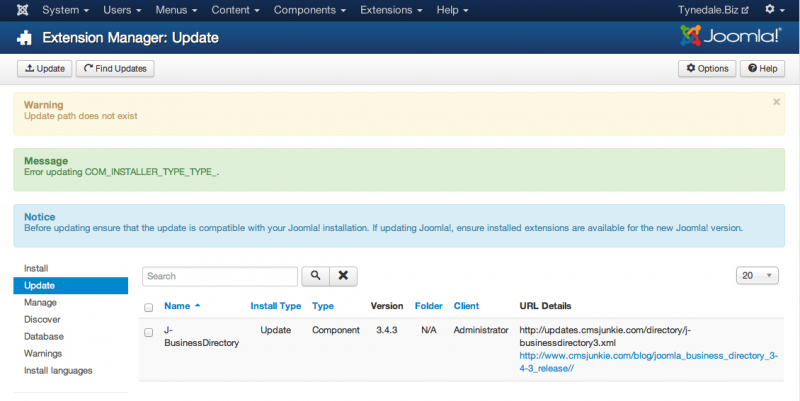Screen dimensions: 800x401
Task: Open the Content menu
Action: coord(235,10)
